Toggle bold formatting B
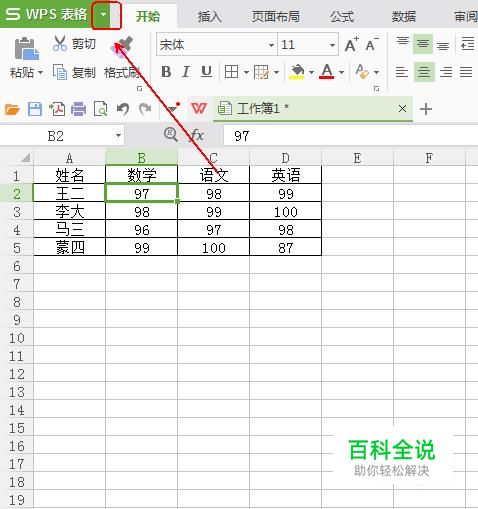 (166, 72)
